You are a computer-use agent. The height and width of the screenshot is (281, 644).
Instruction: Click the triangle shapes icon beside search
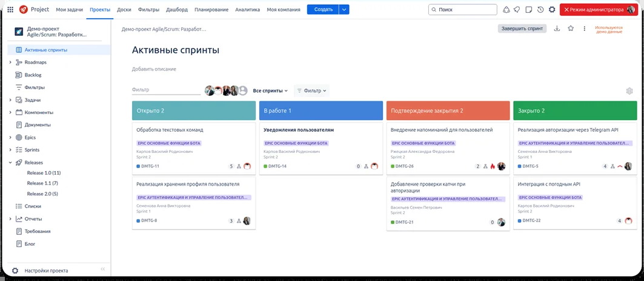(x=506, y=10)
